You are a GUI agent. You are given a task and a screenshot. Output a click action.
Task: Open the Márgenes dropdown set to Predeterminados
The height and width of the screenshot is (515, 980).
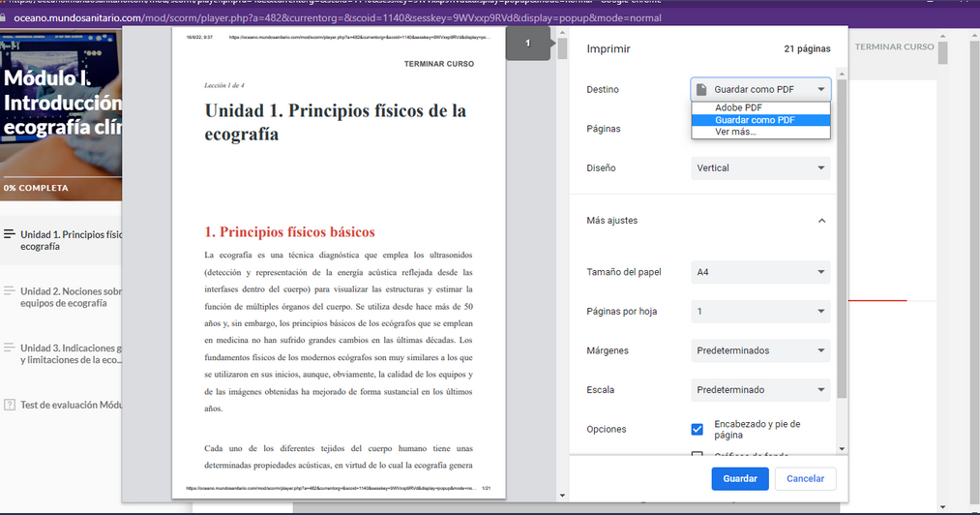click(x=760, y=350)
